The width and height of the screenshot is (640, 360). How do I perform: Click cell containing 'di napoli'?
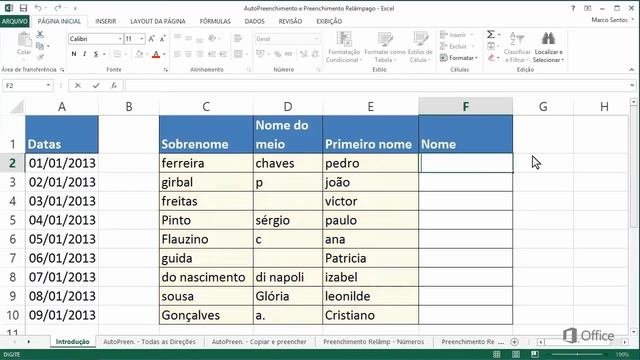(288, 277)
